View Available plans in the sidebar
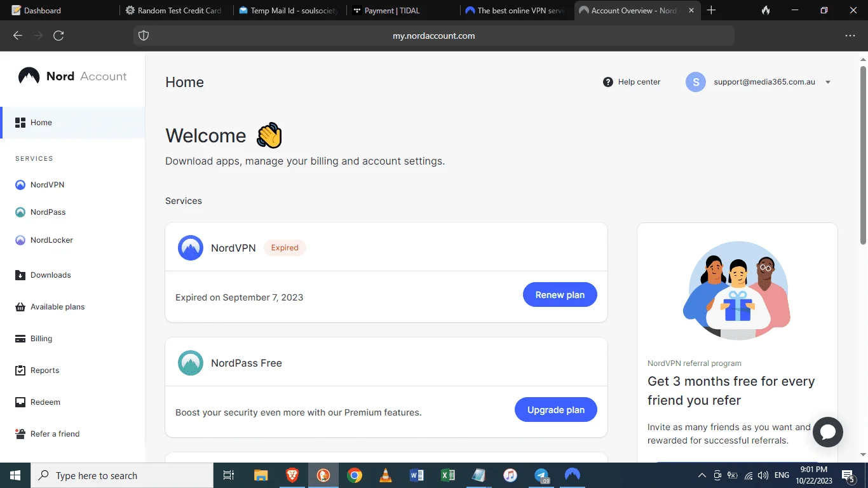The image size is (868, 488). 50,307
